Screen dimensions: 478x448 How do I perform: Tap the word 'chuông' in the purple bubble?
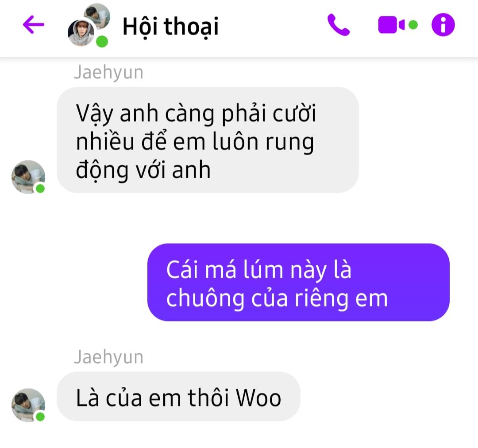(x=205, y=299)
